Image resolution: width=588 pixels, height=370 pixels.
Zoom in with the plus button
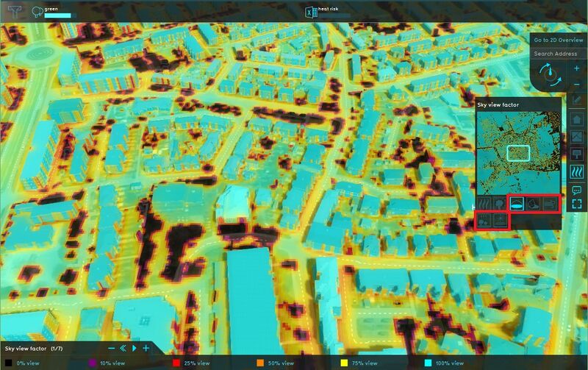tap(576, 68)
